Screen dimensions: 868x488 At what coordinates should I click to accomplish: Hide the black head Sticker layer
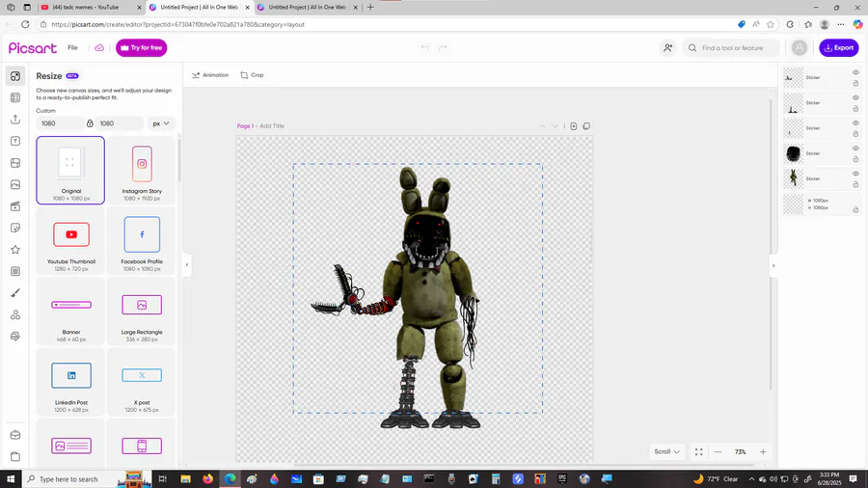click(x=855, y=149)
